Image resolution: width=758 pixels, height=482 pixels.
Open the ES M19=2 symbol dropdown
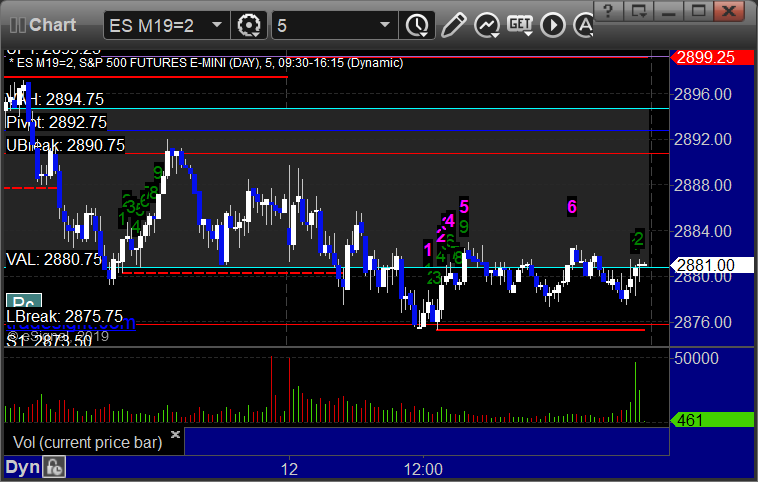pyautogui.click(x=217, y=25)
